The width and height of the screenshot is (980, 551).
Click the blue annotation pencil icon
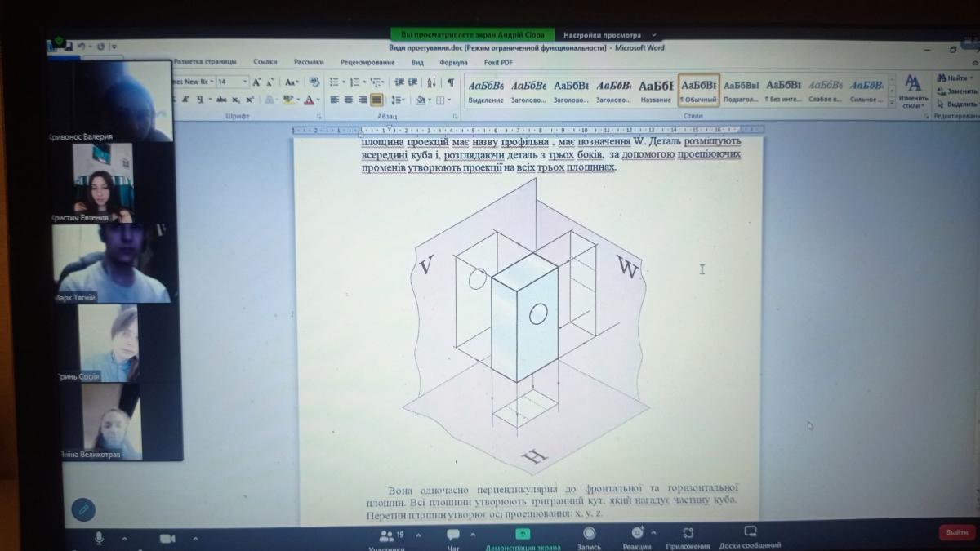[x=82, y=510]
